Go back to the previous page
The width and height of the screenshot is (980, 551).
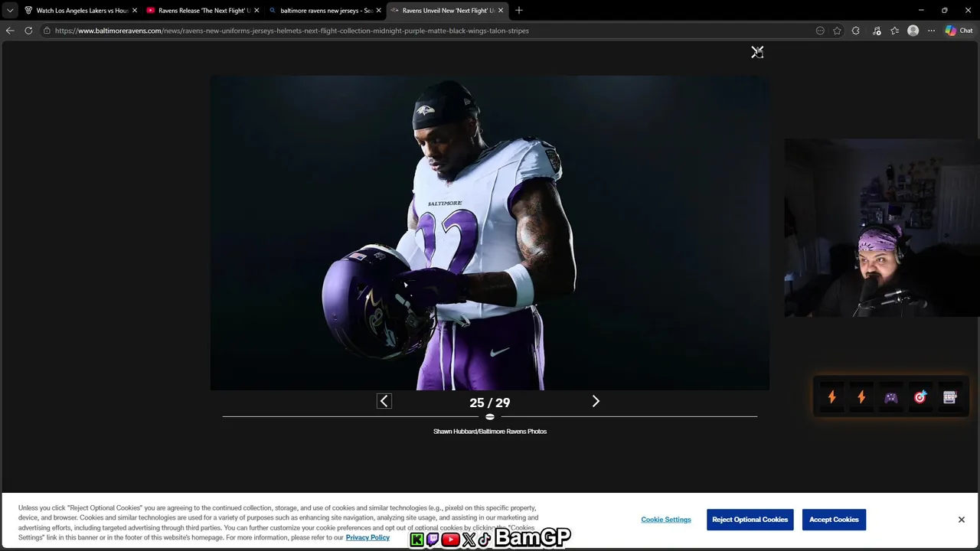pyautogui.click(x=10, y=31)
